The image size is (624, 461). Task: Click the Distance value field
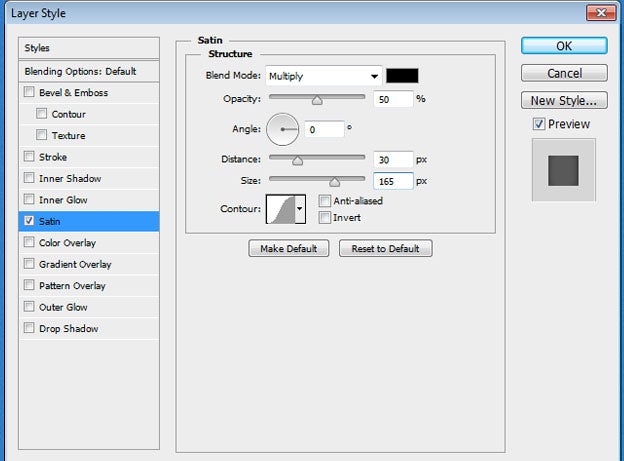click(x=393, y=160)
